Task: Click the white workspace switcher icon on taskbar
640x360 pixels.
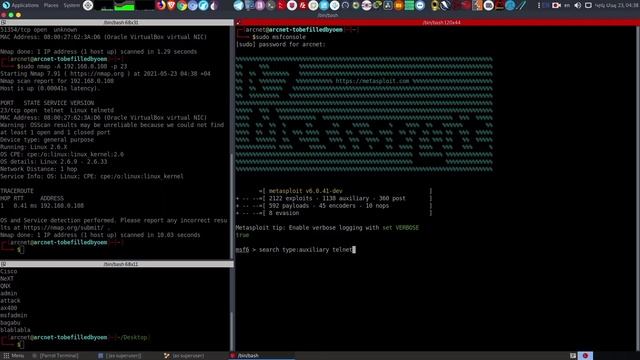Action: pos(573,356)
